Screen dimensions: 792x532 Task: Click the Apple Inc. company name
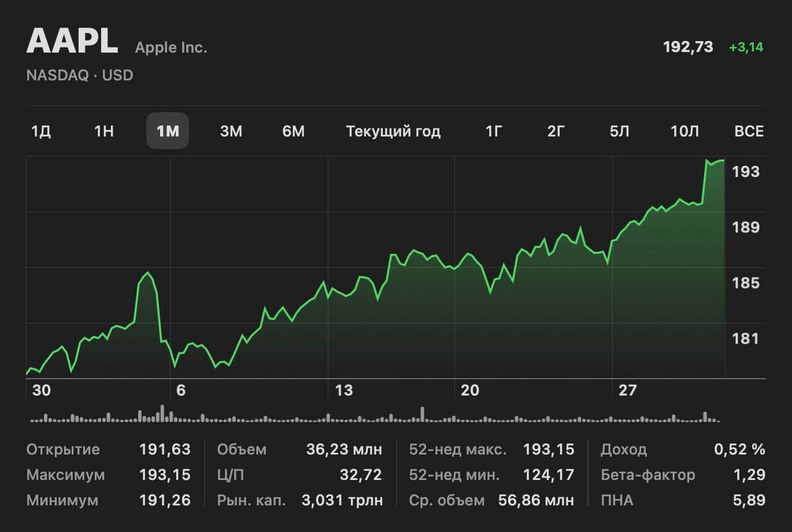pyautogui.click(x=171, y=48)
